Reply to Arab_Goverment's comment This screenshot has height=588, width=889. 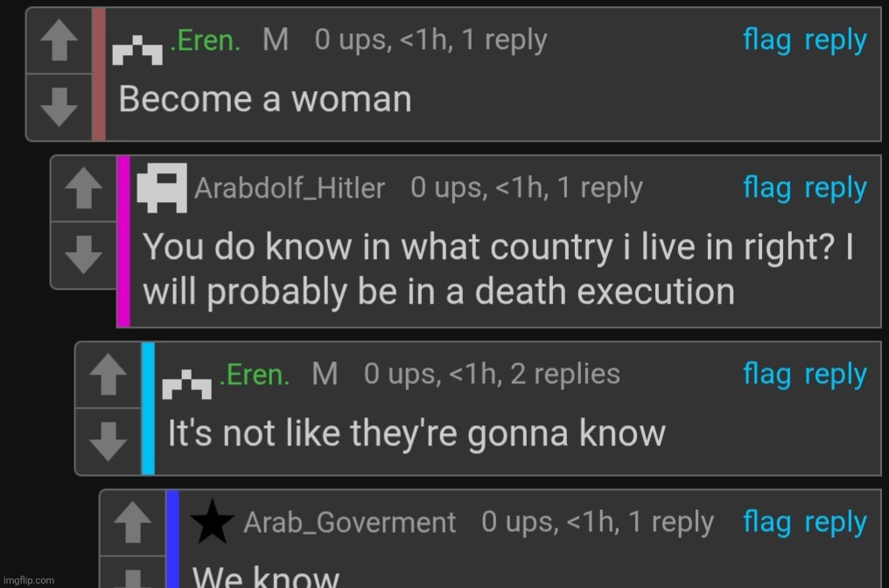(x=836, y=522)
